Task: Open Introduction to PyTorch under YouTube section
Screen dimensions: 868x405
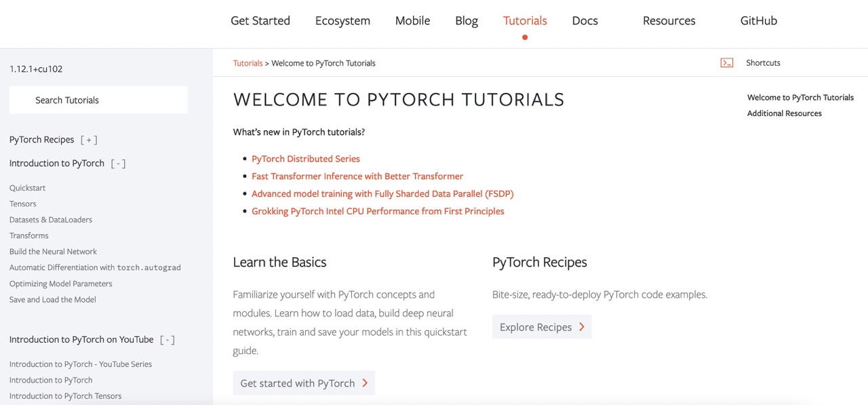Action: point(51,380)
